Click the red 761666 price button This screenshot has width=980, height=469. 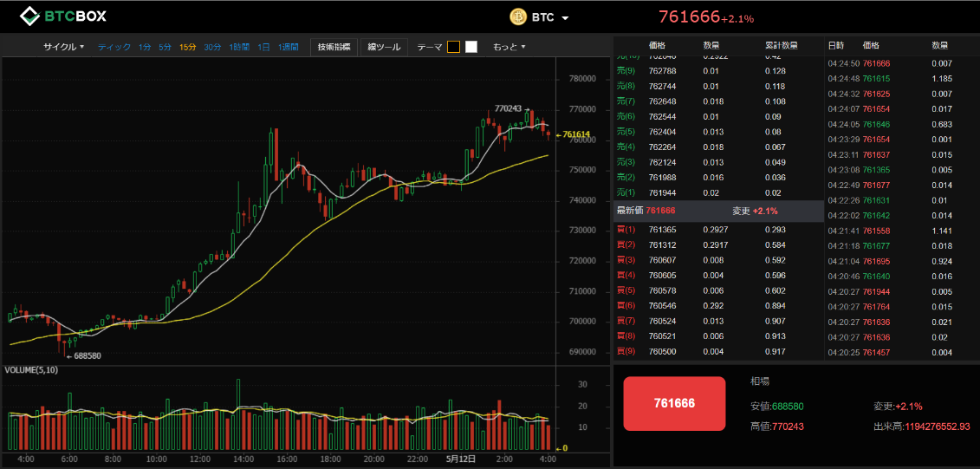point(674,403)
